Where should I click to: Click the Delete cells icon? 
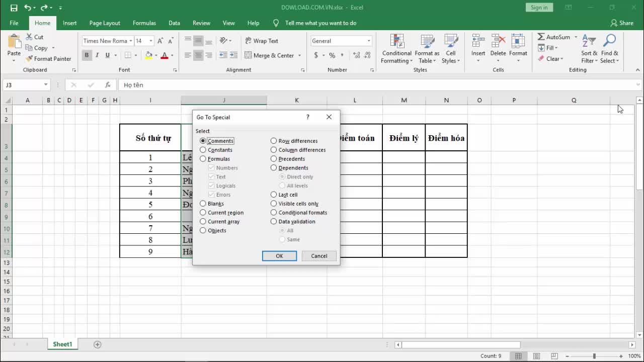pyautogui.click(x=498, y=42)
